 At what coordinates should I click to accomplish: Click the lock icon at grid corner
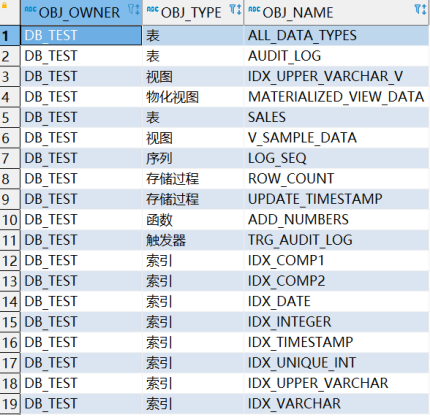pos(5,4)
